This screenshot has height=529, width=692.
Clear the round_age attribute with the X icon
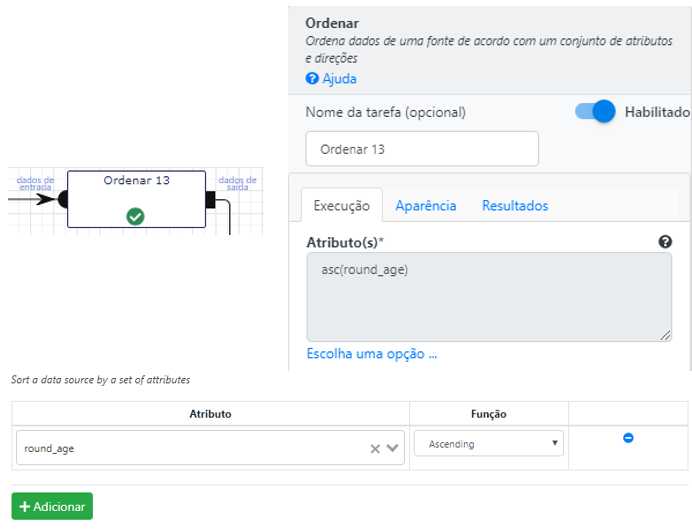375,449
